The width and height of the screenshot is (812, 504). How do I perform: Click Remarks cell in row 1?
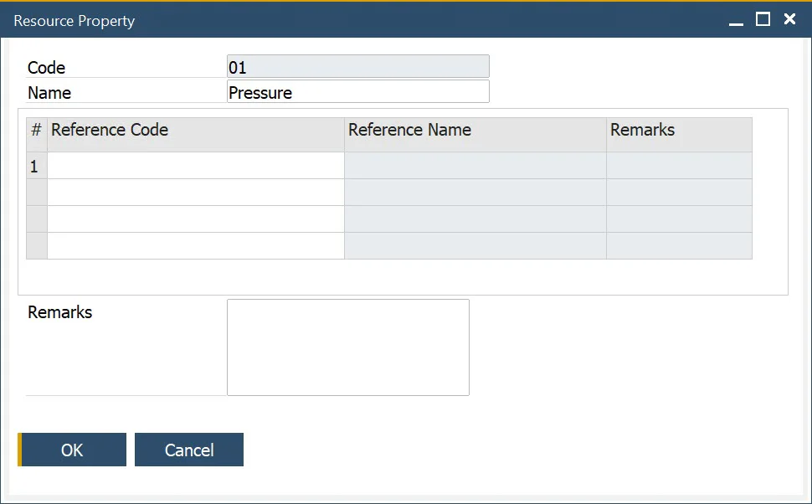coord(678,166)
